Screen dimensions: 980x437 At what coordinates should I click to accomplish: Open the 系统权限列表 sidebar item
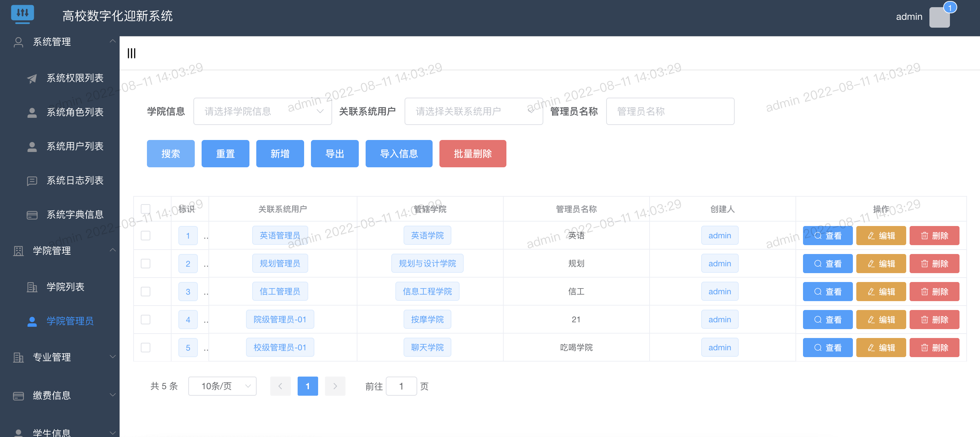tap(75, 78)
